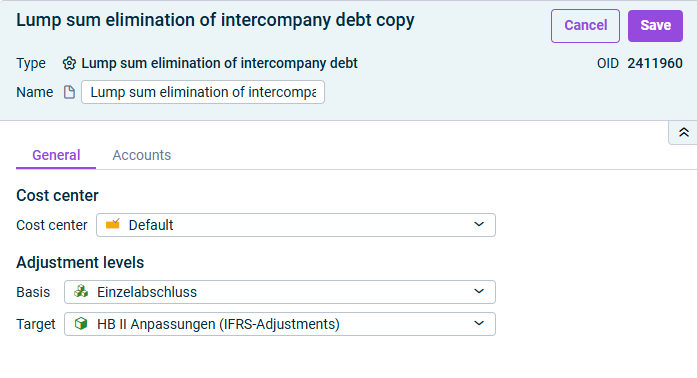Click the green cubes icon in Basis field
697x378 pixels.
[81, 291]
